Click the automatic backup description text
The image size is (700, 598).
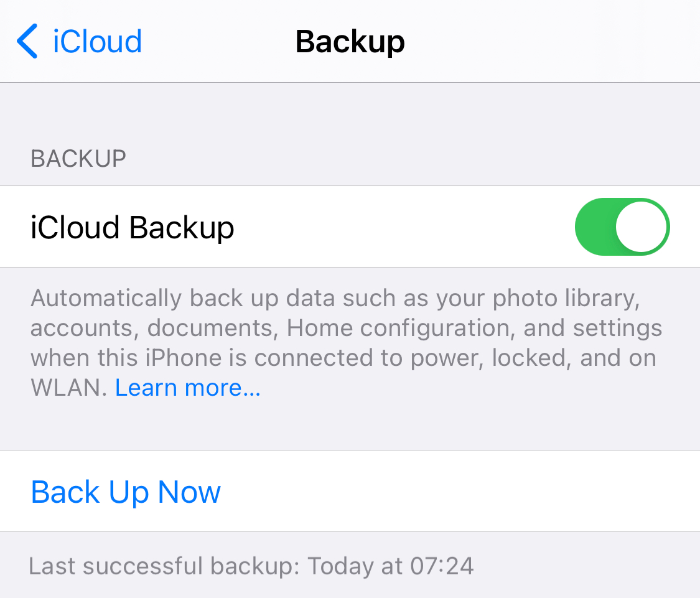[346, 343]
